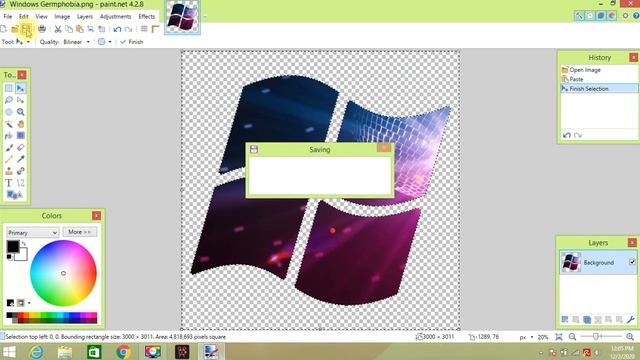Click the secondary white color swatch
Screen dimensions: 640x360
22,256
